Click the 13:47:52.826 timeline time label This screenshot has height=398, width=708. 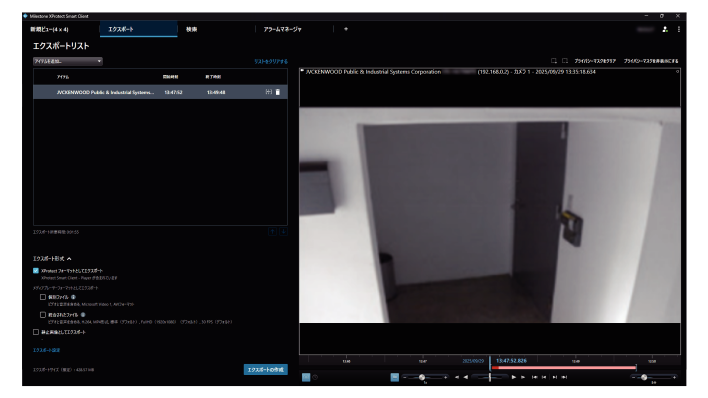coord(511,361)
